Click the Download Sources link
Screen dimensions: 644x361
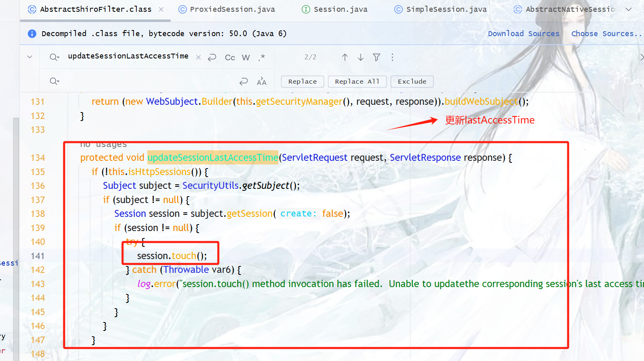[x=523, y=34]
